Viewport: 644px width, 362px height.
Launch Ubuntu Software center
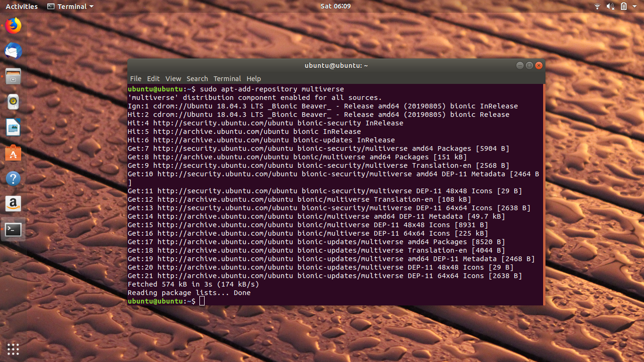(13, 152)
